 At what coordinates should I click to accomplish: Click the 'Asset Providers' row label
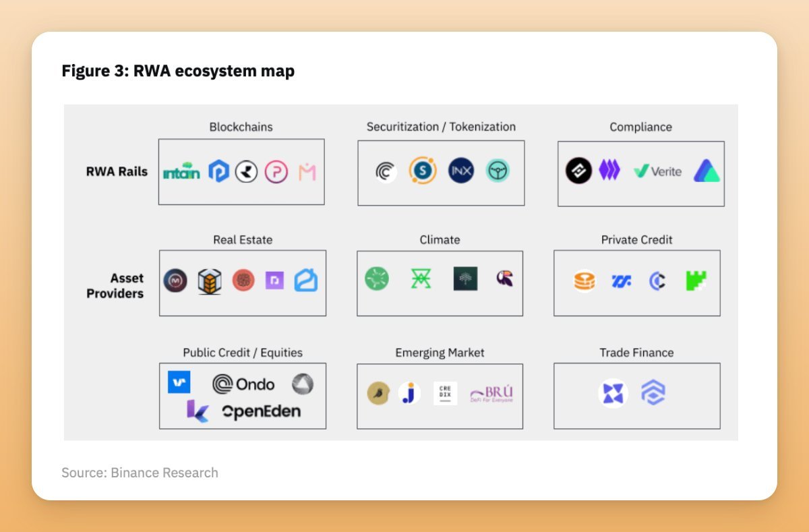coord(115,286)
